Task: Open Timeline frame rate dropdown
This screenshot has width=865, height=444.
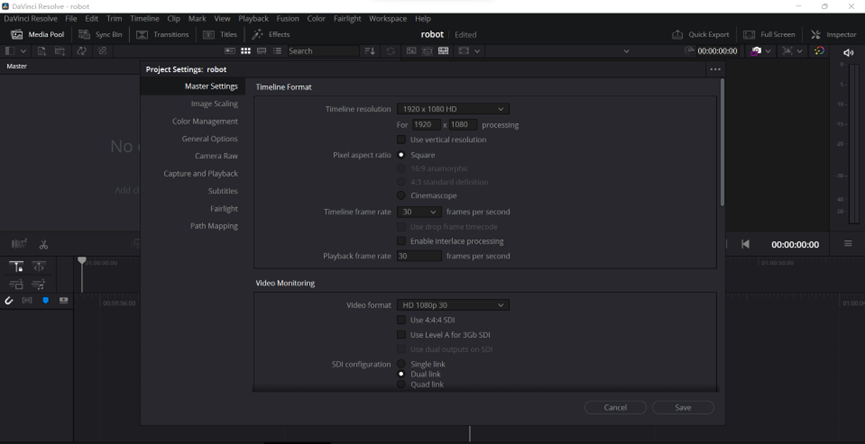Action: 419,212
